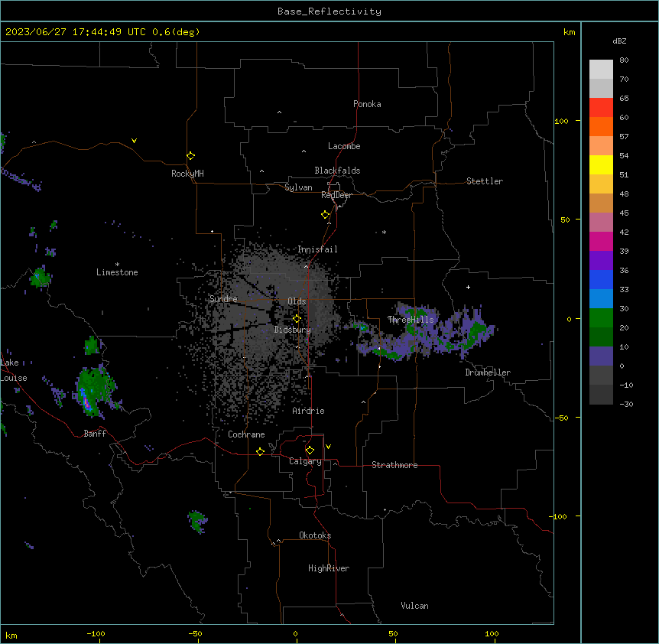Screen dimensions: 659x644
Task: Click the ThreeHills town label
Action: pyautogui.click(x=411, y=320)
